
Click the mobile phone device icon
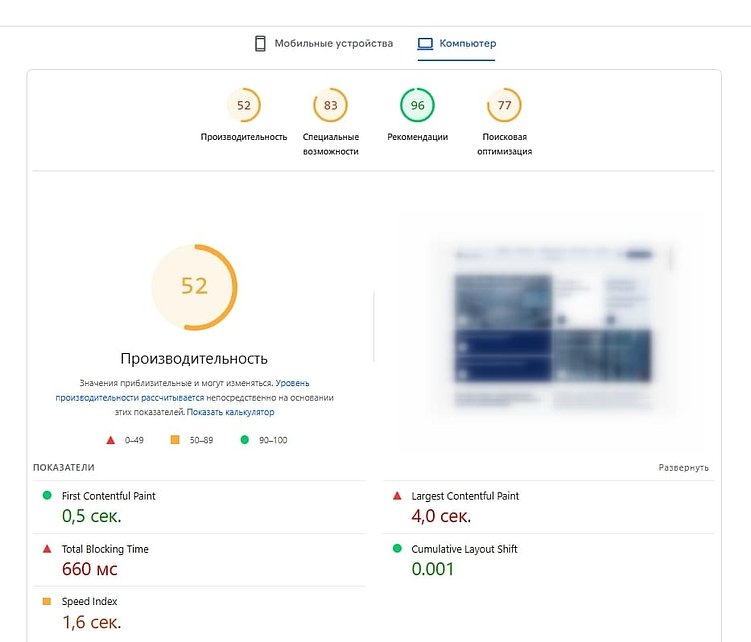point(260,44)
